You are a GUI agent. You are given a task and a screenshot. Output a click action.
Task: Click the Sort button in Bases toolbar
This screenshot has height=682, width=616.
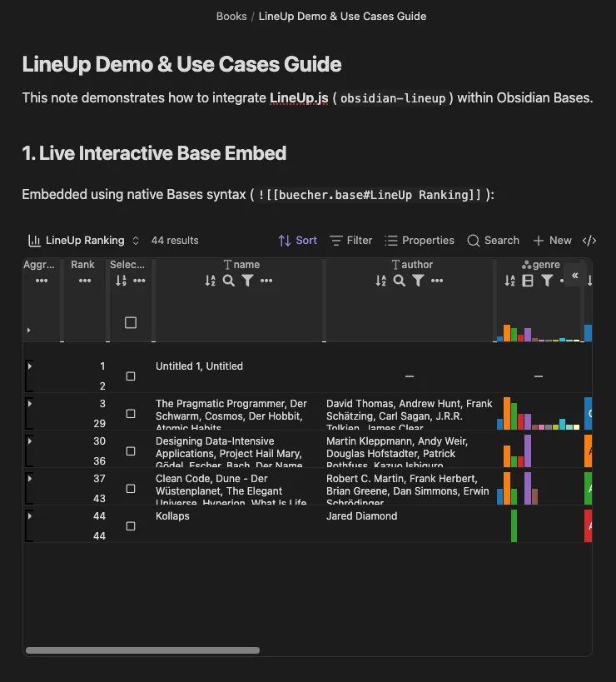pos(298,241)
